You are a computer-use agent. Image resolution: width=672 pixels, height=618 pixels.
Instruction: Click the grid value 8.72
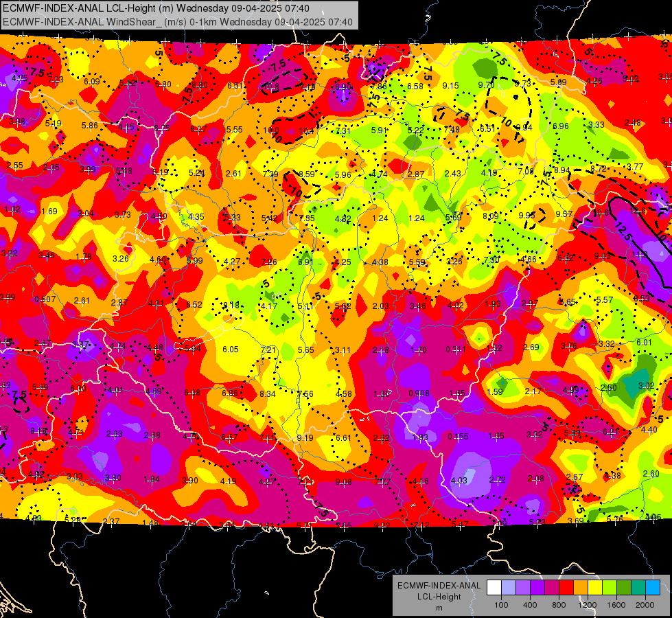coord(599,169)
